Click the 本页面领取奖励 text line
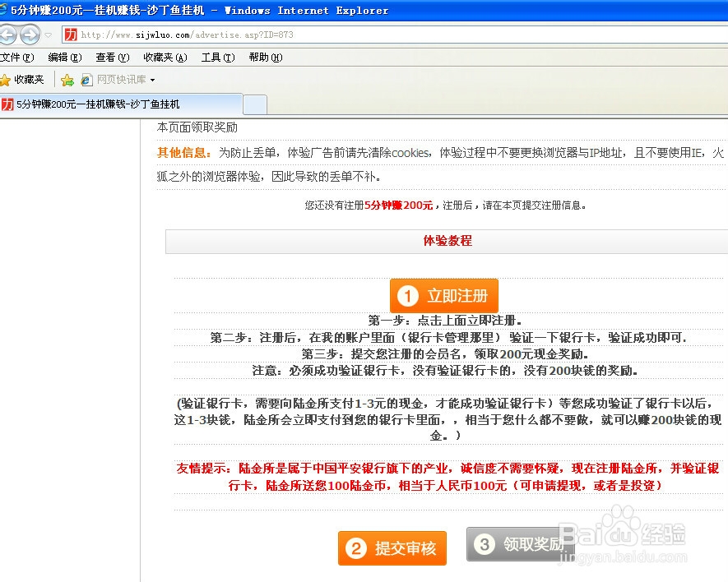728x582 pixels. coord(197,127)
